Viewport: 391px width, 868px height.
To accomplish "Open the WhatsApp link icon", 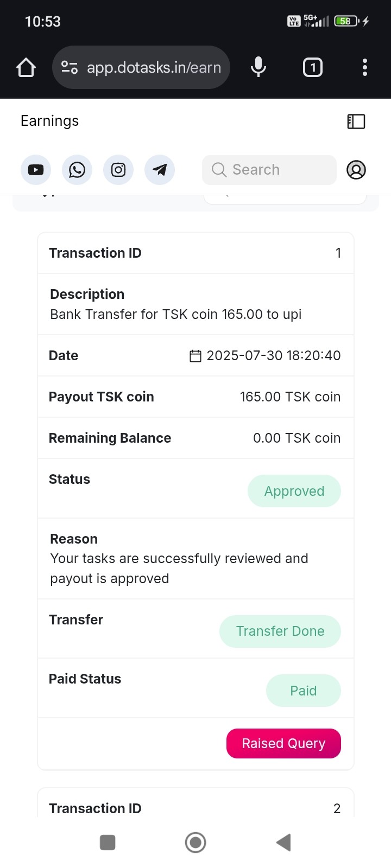I will pos(77,170).
